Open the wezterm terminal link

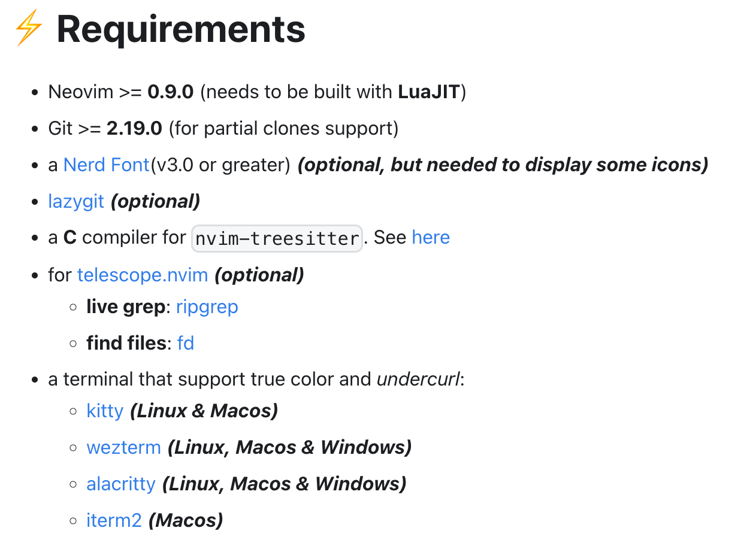[124, 447]
